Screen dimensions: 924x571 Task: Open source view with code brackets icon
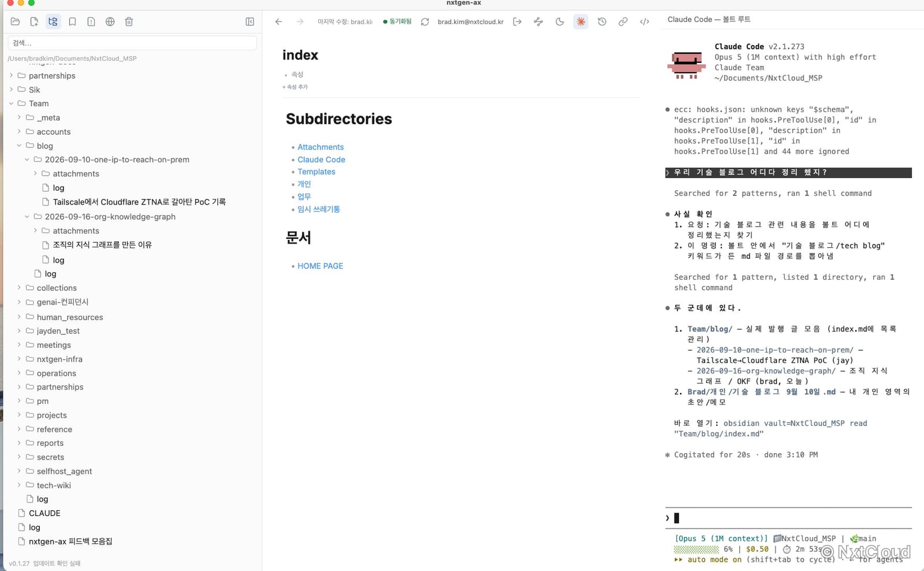tap(644, 21)
